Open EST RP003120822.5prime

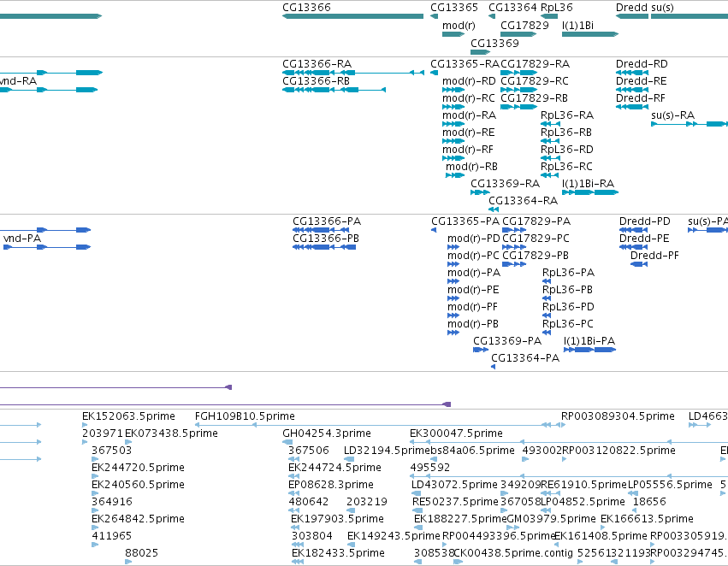[x=619, y=451]
